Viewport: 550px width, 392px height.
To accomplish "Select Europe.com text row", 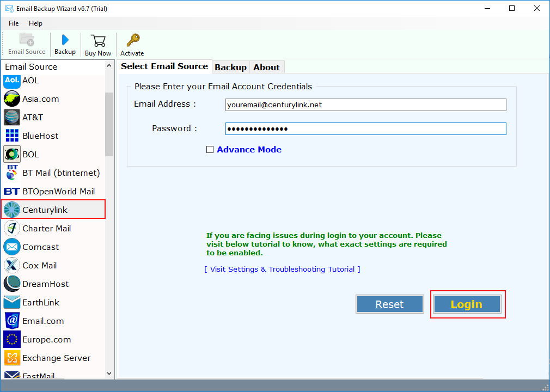I will coord(47,339).
